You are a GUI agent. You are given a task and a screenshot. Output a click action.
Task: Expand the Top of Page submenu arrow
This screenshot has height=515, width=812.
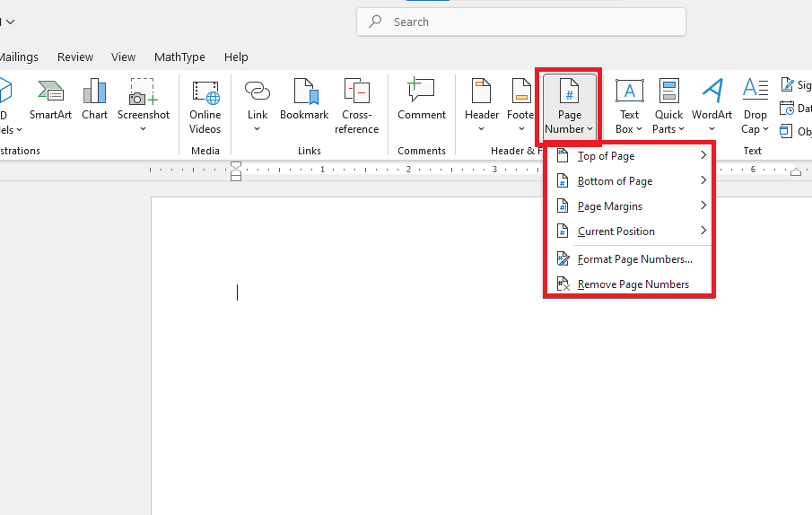(703, 155)
